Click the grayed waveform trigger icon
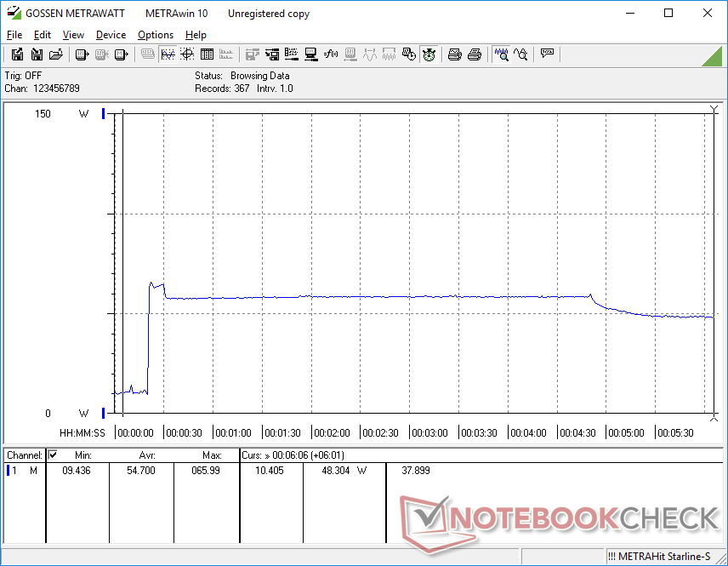This screenshot has height=566, width=728. 370,54
